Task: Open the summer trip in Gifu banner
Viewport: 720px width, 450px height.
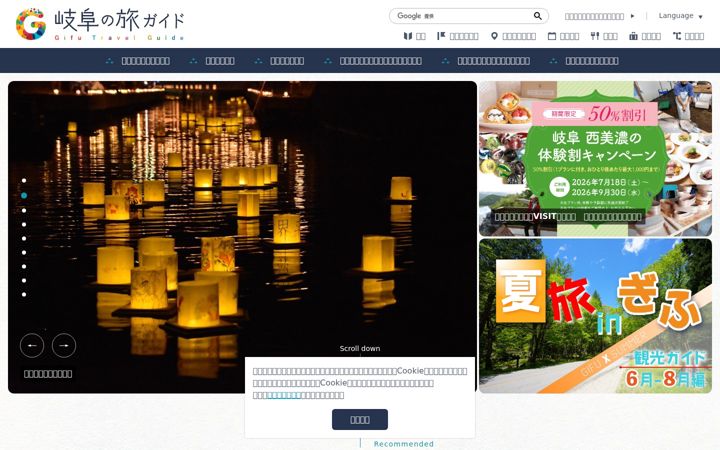Action: click(596, 316)
